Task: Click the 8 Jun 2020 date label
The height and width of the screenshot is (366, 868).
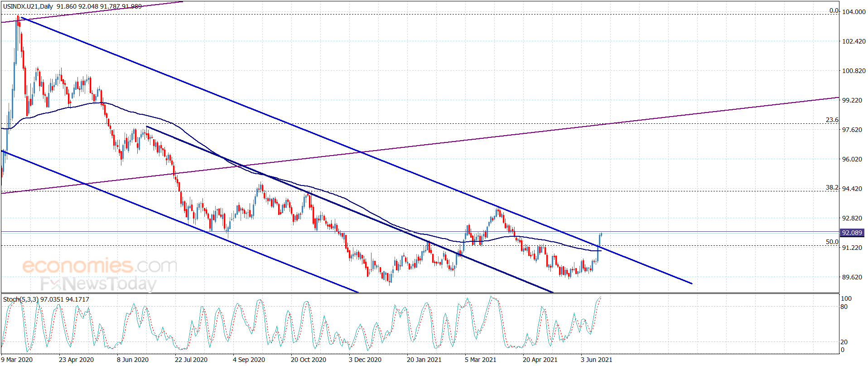Action: tap(133, 360)
